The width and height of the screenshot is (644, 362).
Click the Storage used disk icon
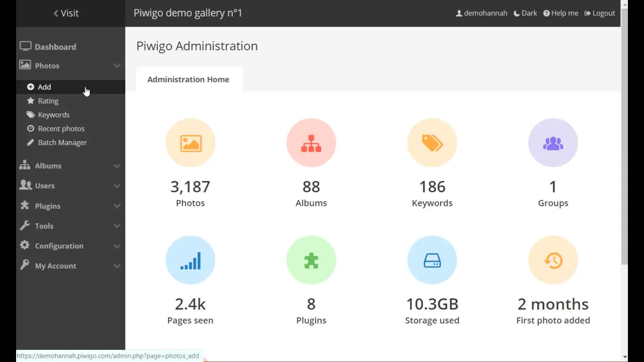click(x=432, y=260)
